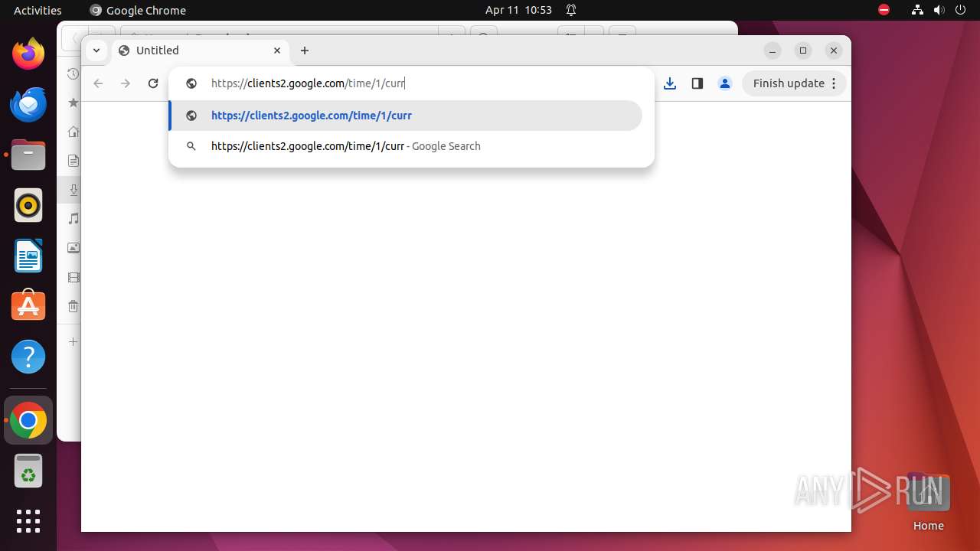Select the clients2.google.com URL suggestion
Viewport: 980px width, 551px height.
click(x=405, y=116)
